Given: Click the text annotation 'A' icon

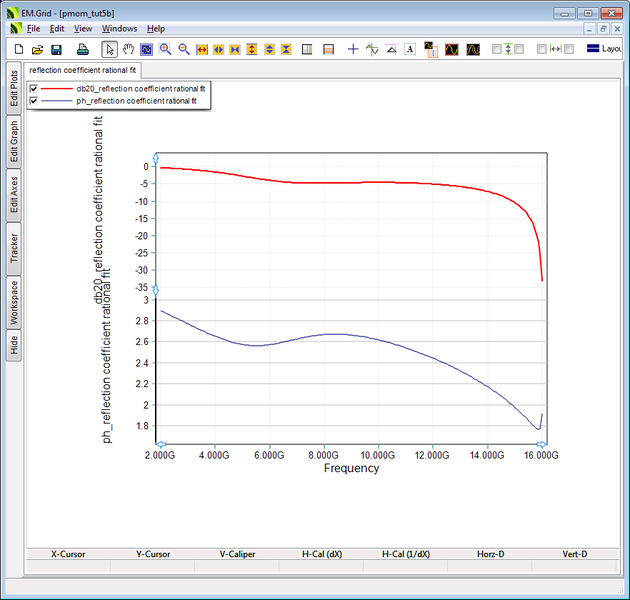Looking at the screenshot, I should [x=410, y=49].
